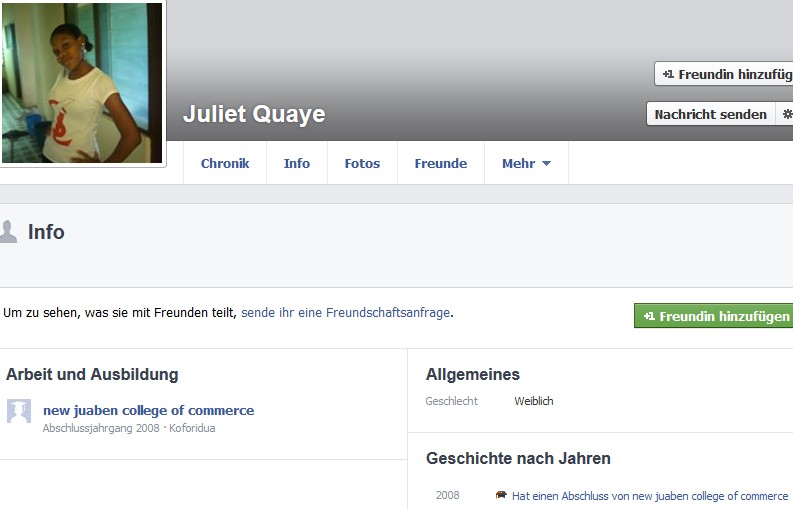The width and height of the screenshot is (793, 509).
Task: Open the Freunde tab
Action: (440, 163)
